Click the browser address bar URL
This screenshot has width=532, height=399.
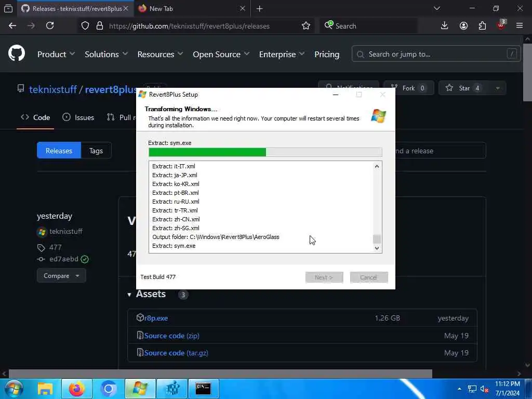pos(189,26)
